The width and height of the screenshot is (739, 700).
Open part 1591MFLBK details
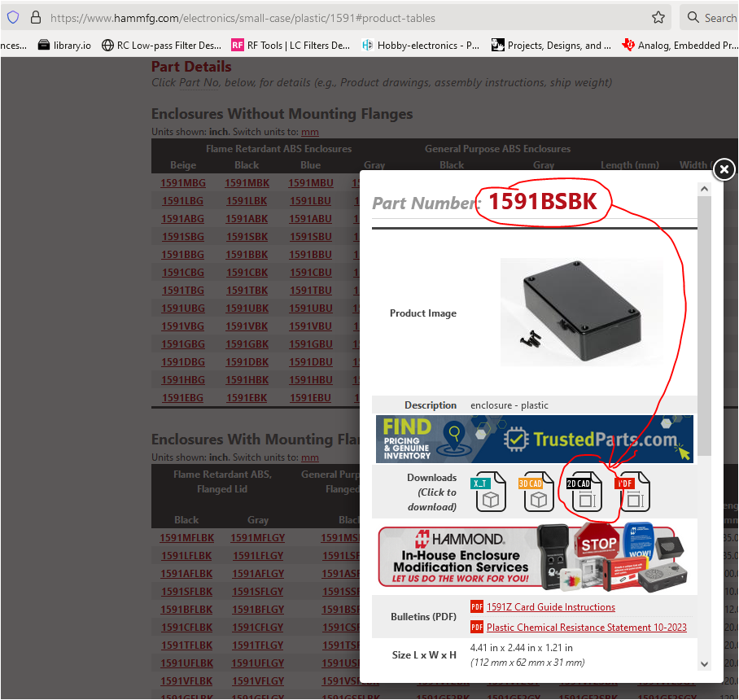186,538
